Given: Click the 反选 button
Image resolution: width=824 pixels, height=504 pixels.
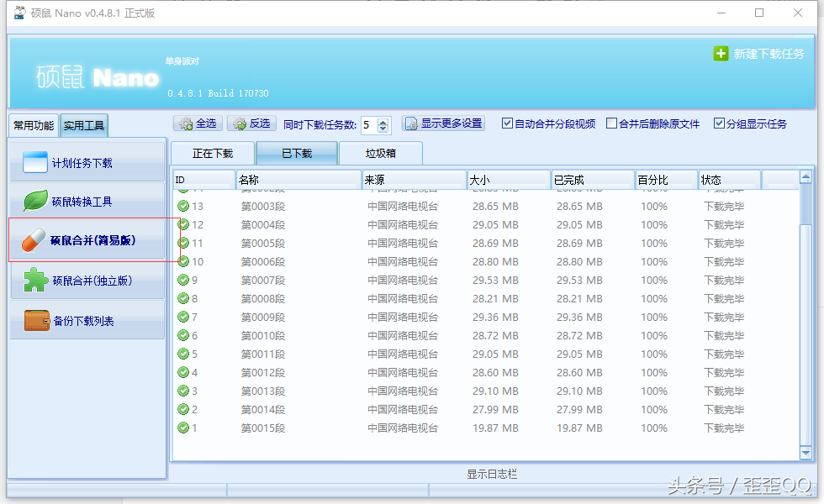Looking at the screenshot, I should (x=251, y=123).
